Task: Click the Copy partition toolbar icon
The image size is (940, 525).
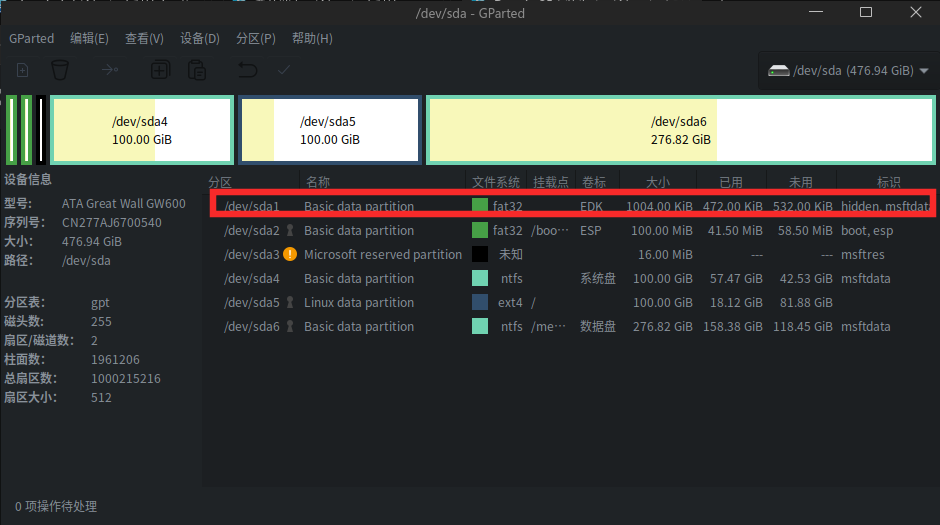Action: click(x=160, y=71)
